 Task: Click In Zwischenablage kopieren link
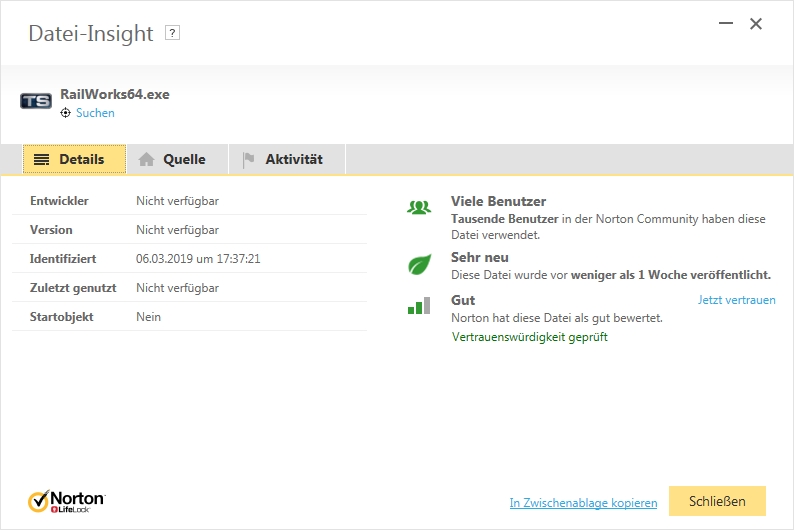pos(583,503)
